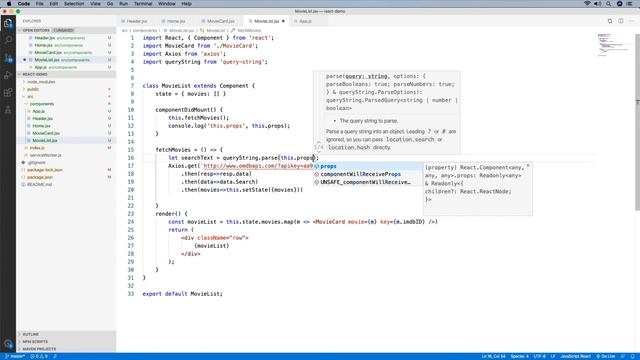
Task: Open the Manage gear at the bottom of the activity bar
Action: 8,344
